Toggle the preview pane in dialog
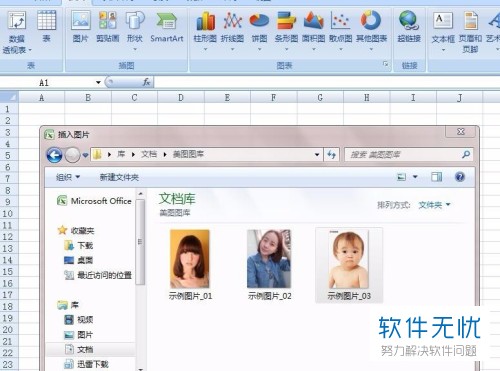The image size is (500, 371). coord(437,177)
